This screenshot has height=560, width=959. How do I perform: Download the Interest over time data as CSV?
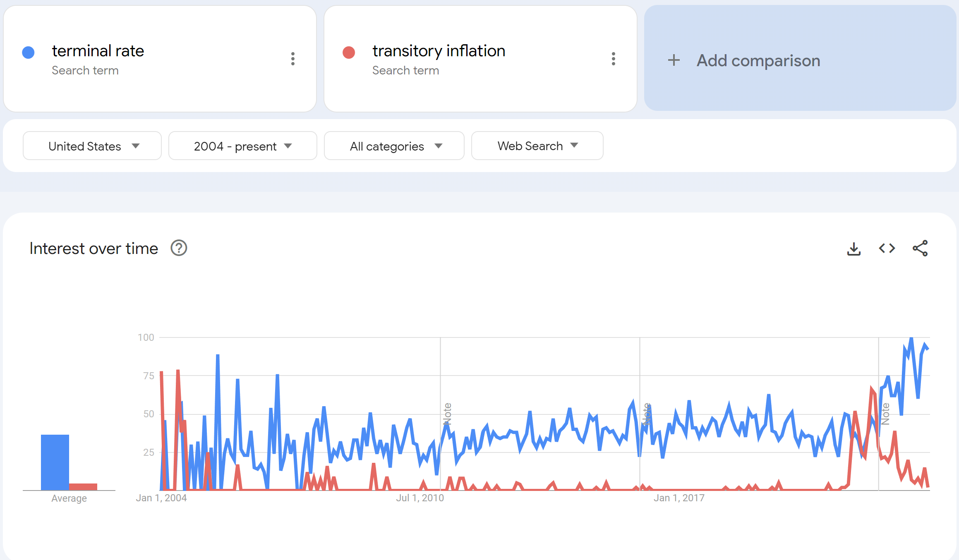point(854,248)
